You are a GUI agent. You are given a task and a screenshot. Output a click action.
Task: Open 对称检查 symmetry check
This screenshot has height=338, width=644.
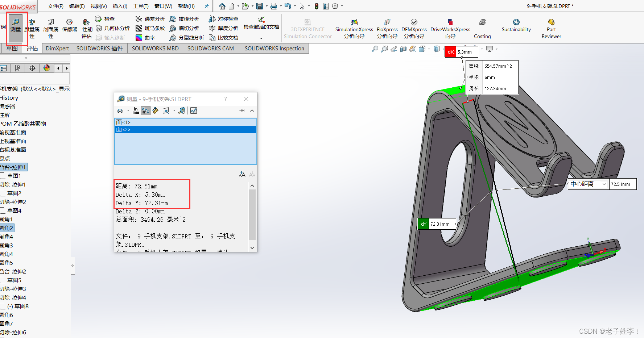(x=223, y=19)
